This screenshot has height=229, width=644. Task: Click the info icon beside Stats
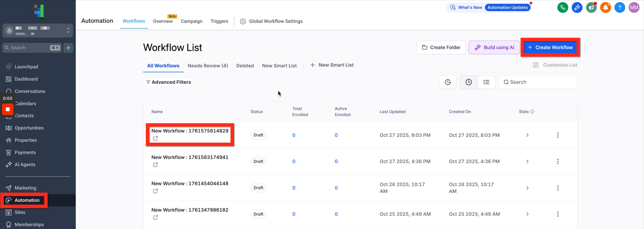(532, 112)
